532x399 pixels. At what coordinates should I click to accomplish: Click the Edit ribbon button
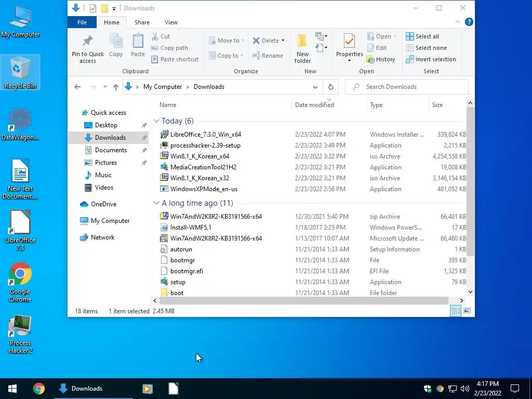pos(377,48)
